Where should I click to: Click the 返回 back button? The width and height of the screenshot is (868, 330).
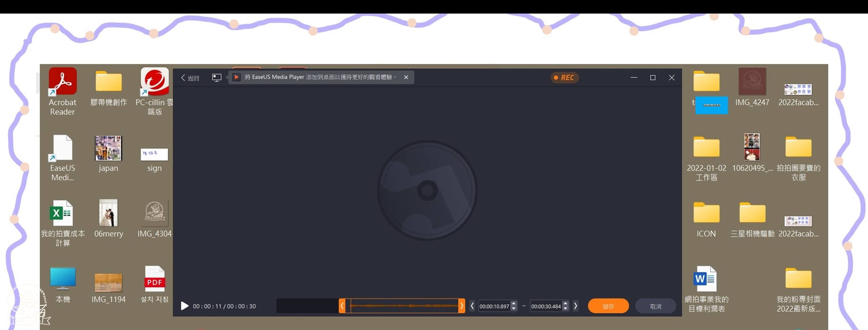tap(190, 78)
